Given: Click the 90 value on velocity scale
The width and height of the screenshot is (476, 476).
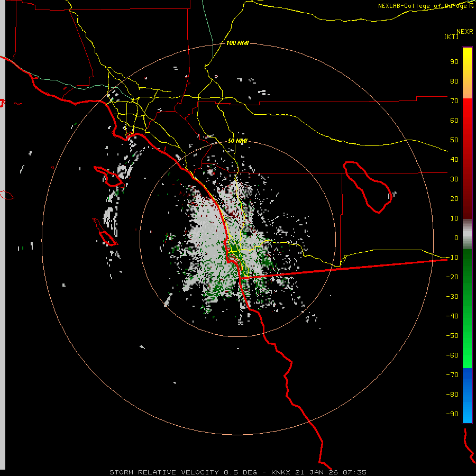Looking at the screenshot, I should [454, 62].
